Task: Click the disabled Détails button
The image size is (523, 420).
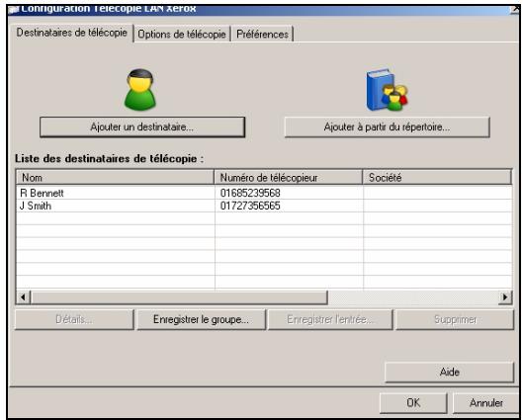Action: pos(74,319)
